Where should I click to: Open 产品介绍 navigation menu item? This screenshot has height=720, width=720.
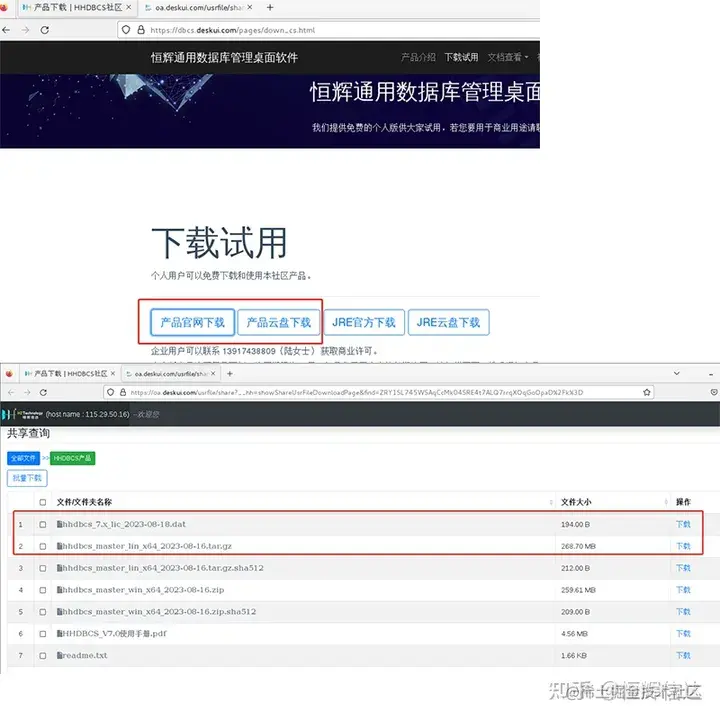click(x=418, y=57)
